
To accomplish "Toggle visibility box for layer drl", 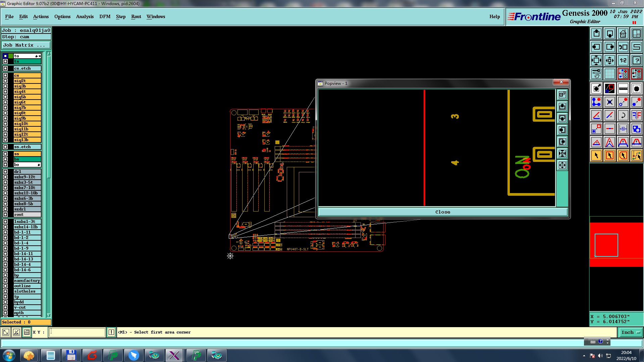I will tap(5, 172).
